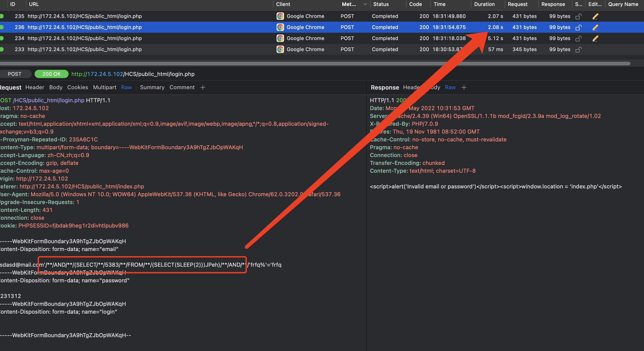Viewport: 644px width, 351px height.
Task: Click the green status dot for request 234
Action: [x=2, y=38]
